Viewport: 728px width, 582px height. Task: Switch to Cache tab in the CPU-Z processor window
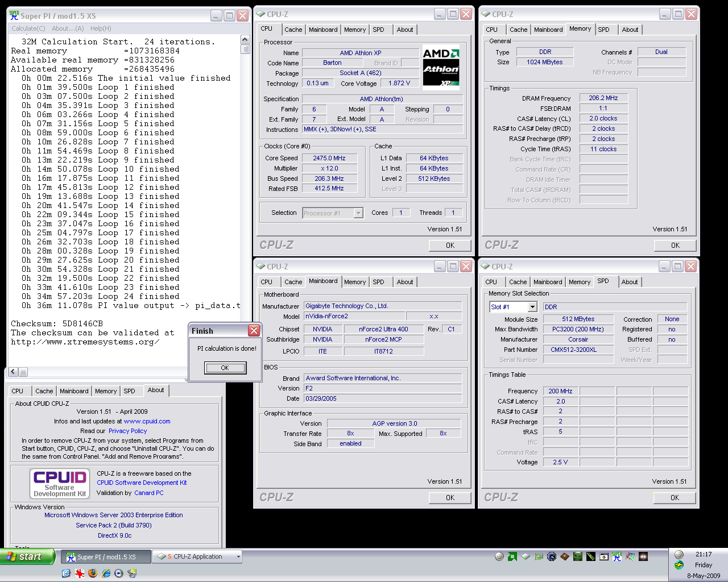point(293,30)
